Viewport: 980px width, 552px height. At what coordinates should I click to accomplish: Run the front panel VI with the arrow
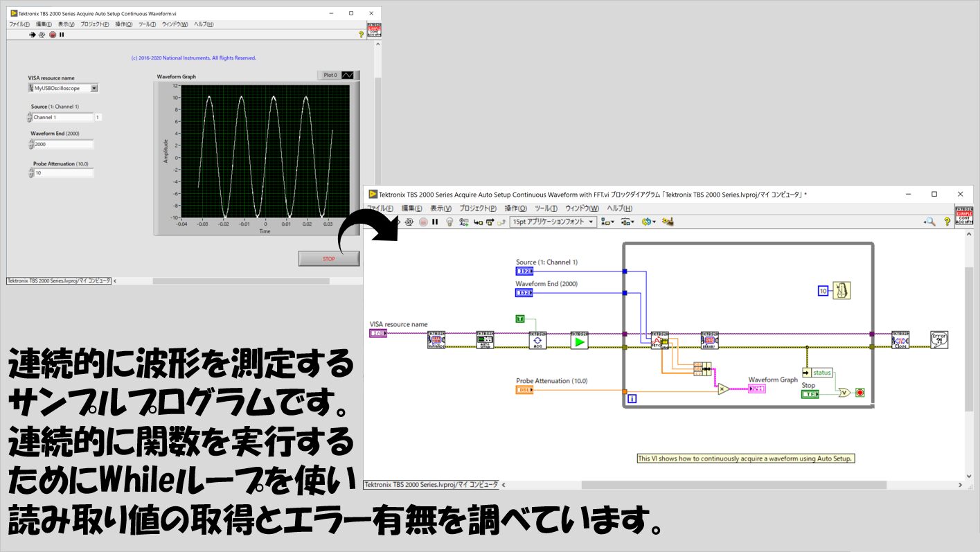pyautogui.click(x=33, y=35)
